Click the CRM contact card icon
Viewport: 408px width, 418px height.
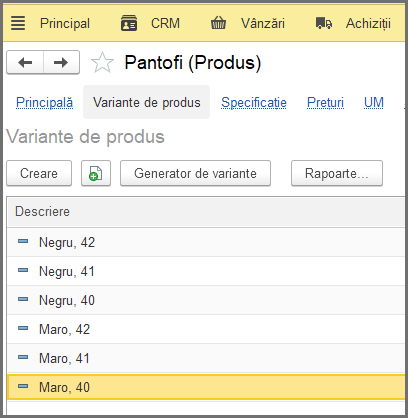(x=129, y=23)
